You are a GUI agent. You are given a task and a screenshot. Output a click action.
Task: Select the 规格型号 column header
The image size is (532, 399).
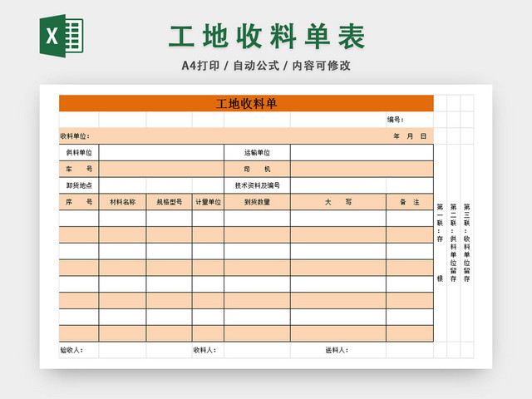[x=169, y=202]
